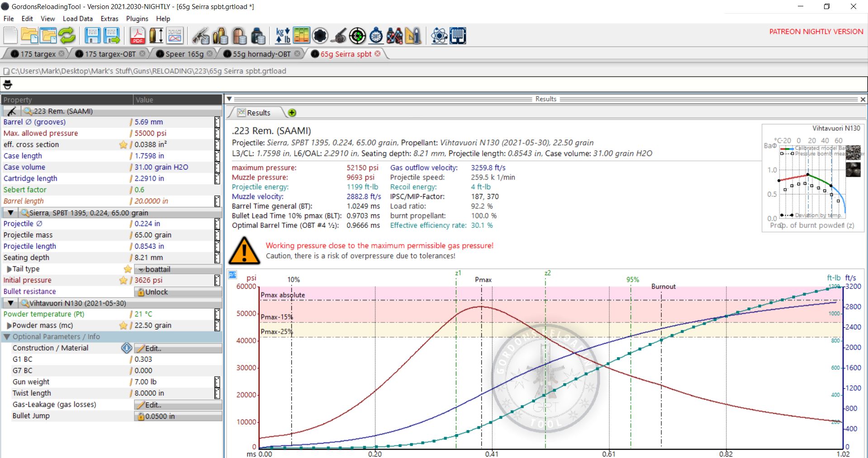
Task: Open the Extras menu
Action: pyautogui.click(x=109, y=19)
